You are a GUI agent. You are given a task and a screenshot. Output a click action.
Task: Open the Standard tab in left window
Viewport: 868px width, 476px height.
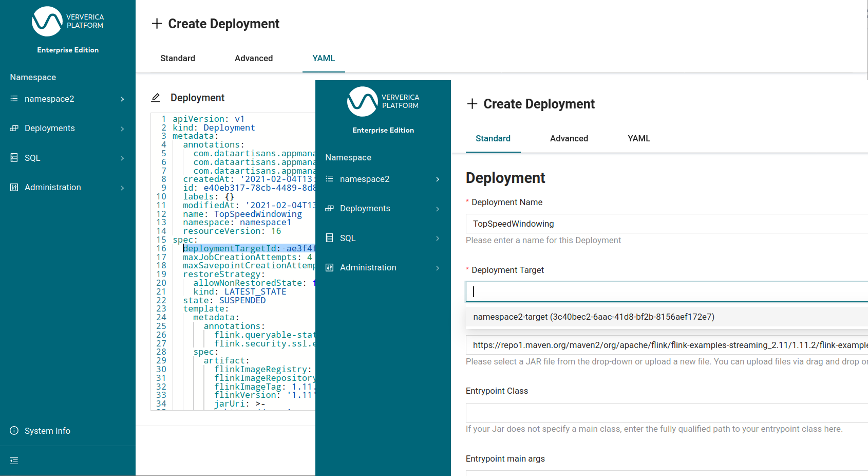[x=178, y=58]
